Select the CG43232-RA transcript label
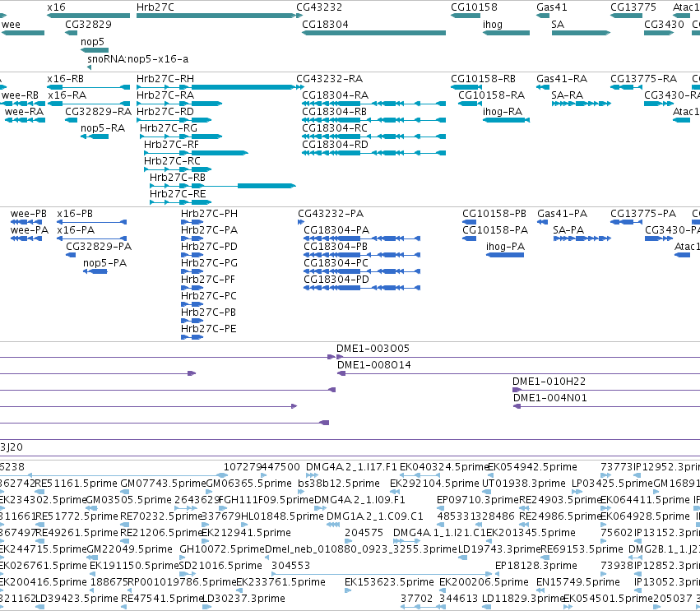This screenshot has height=611, width=700. (330, 79)
